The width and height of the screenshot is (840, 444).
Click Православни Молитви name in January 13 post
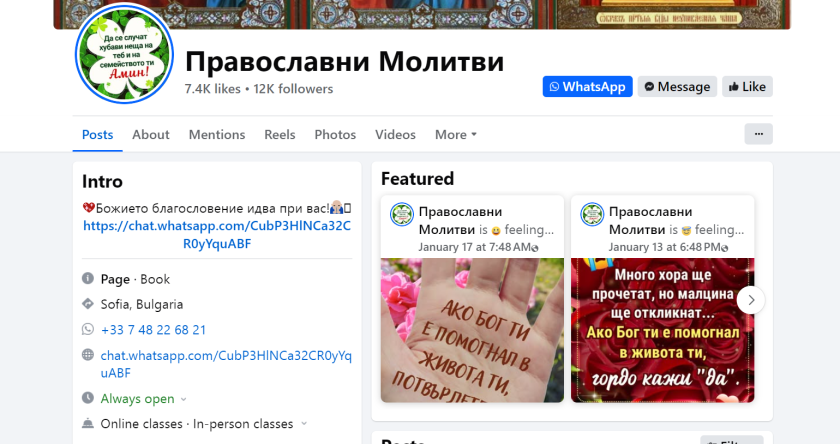[650, 221]
